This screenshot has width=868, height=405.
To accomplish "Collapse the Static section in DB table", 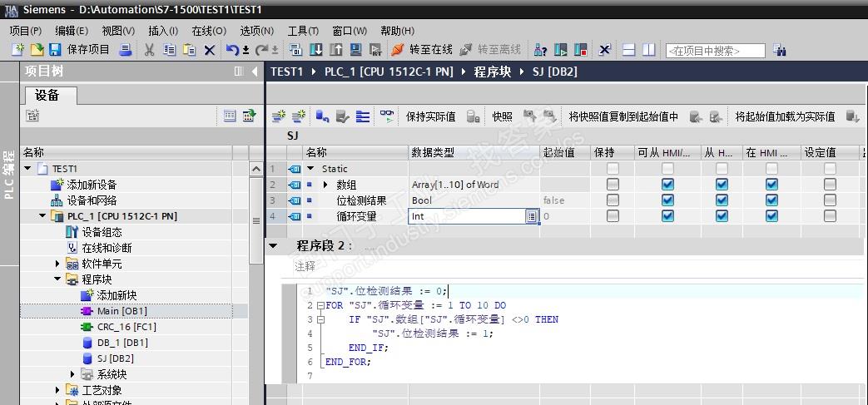I will (310, 169).
